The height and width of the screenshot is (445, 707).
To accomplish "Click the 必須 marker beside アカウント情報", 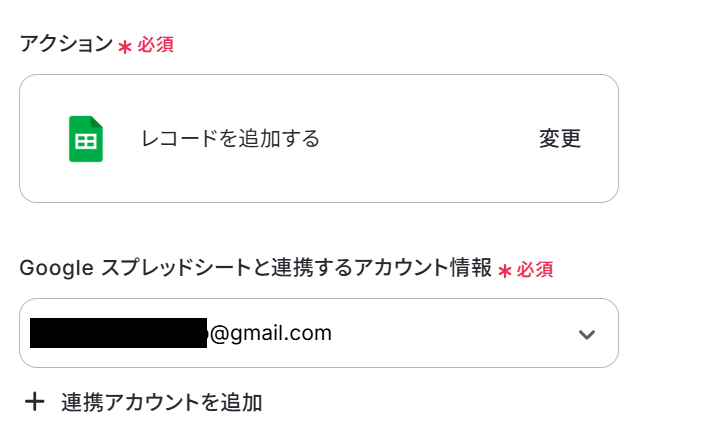I will pyautogui.click(x=535, y=270).
